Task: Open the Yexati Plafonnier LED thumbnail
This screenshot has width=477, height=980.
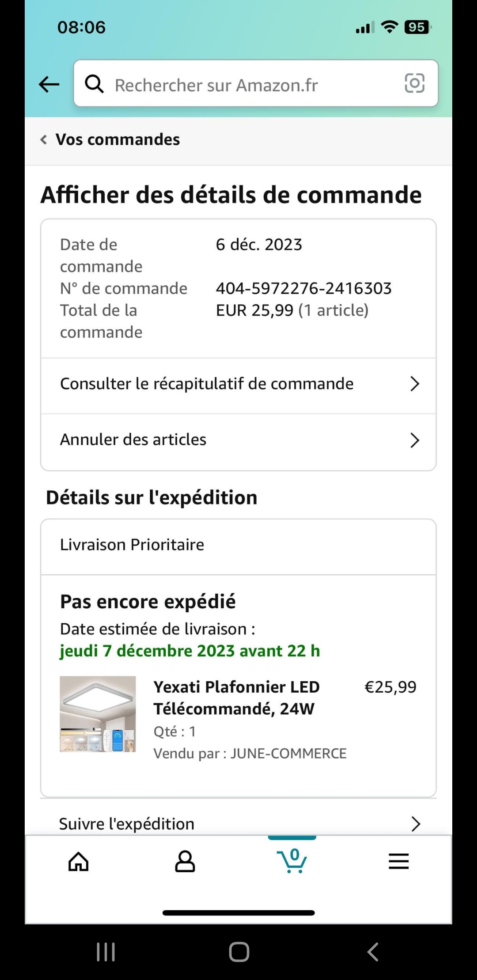Action: (98, 714)
